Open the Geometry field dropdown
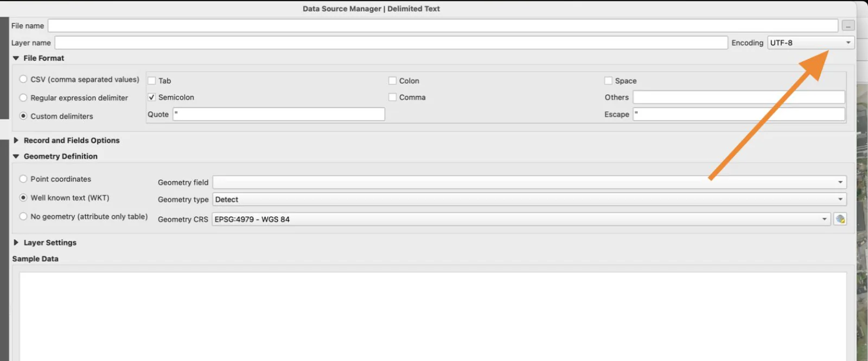The height and width of the screenshot is (361, 868). point(529,182)
